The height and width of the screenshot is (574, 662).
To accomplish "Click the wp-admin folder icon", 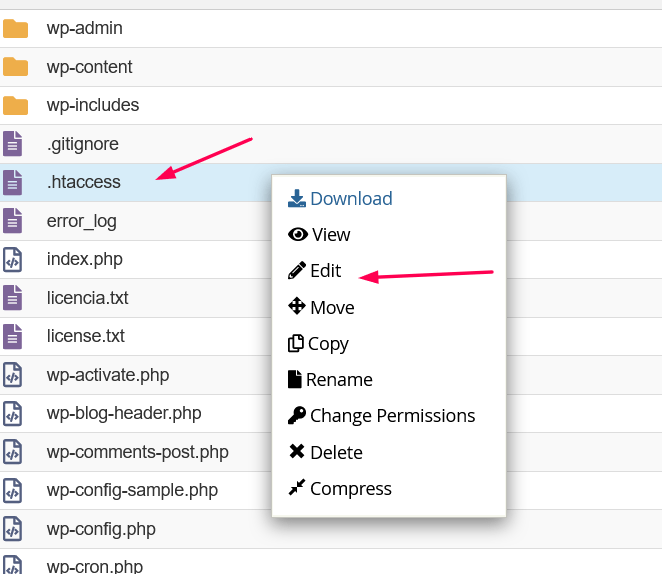I will [15, 29].
